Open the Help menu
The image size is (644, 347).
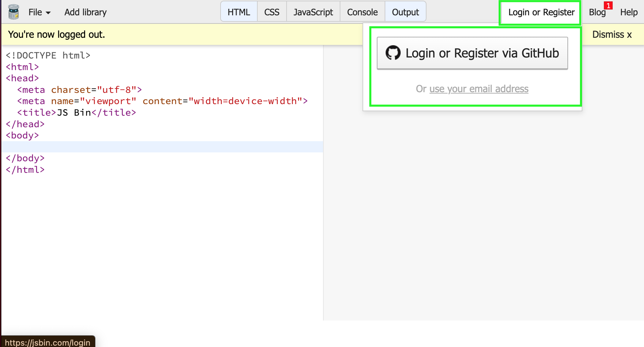(x=629, y=12)
